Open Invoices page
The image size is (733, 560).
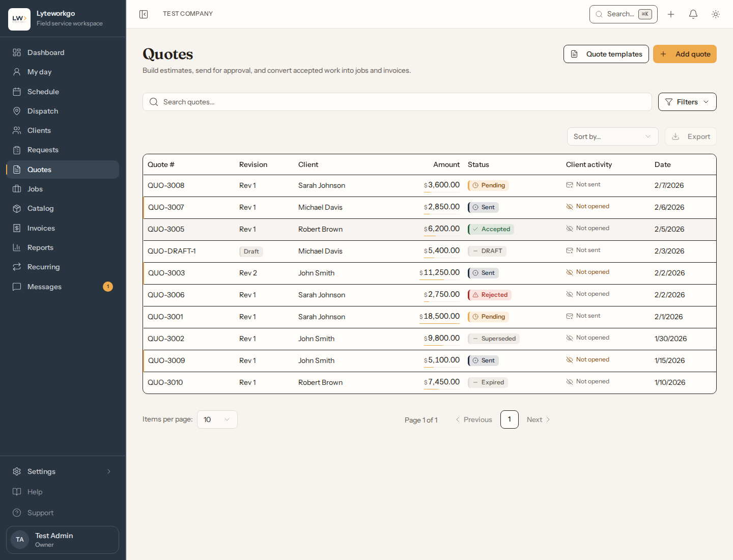[63, 228]
